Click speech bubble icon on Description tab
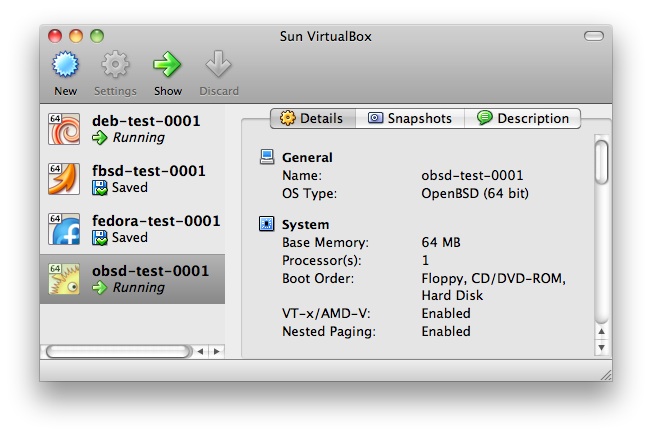652x436 pixels. (484, 118)
